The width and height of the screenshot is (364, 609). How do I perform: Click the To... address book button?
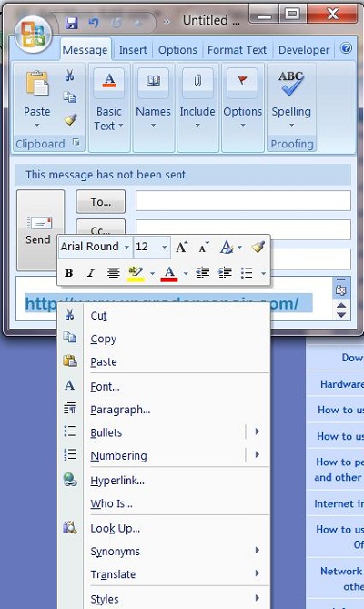(101, 201)
